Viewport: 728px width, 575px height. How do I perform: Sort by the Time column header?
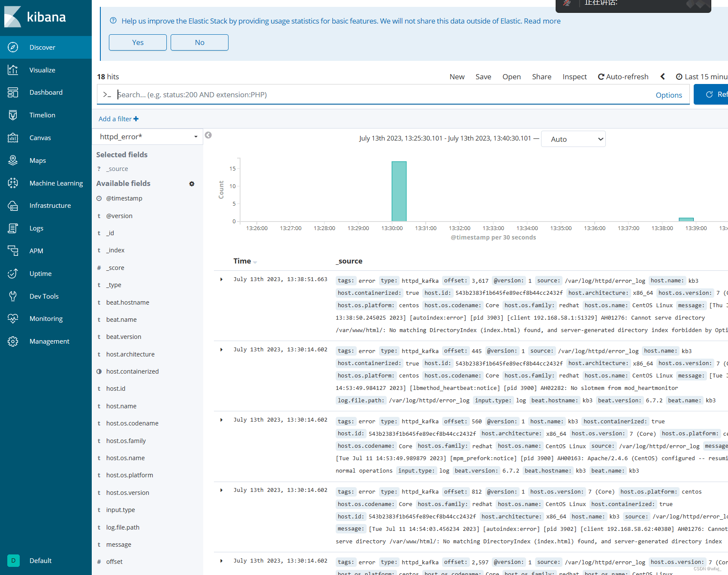click(x=245, y=261)
